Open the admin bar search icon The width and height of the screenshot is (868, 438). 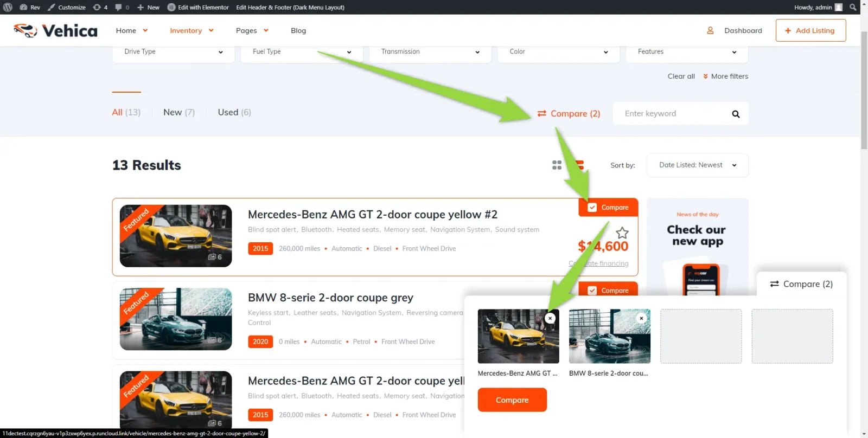tap(853, 7)
